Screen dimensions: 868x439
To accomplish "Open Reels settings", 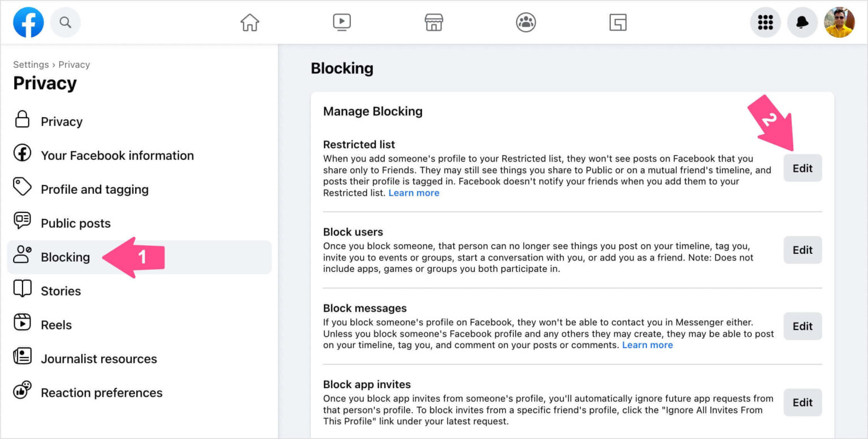I will 56,324.
